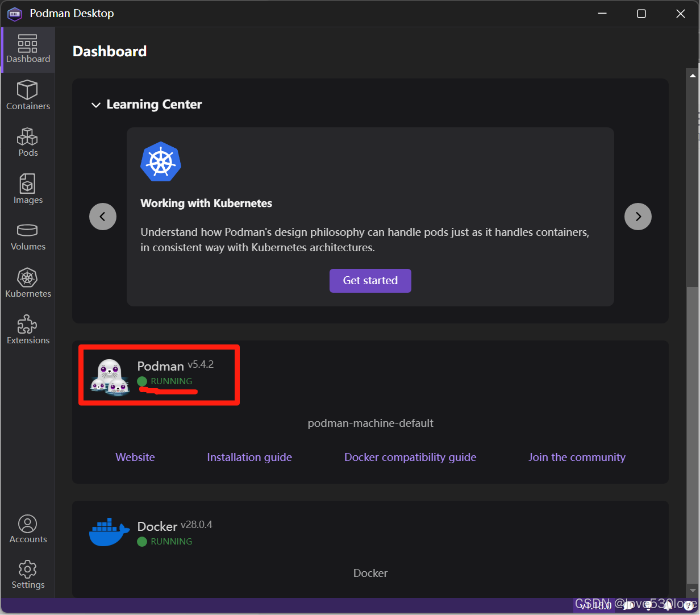Click the Podman seals logo

(x=110, y=377)
